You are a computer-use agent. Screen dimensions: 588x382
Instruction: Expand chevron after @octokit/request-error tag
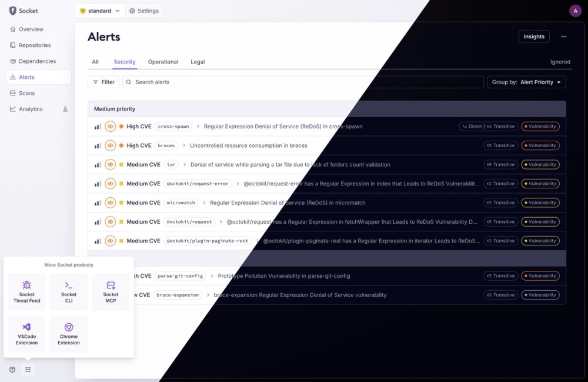(238, 184)
